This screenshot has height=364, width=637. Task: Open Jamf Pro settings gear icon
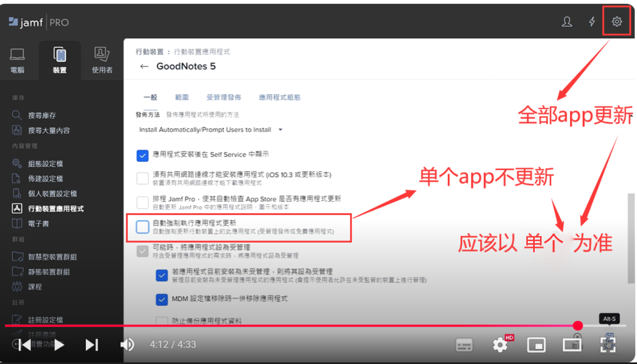tap(617, 22)
